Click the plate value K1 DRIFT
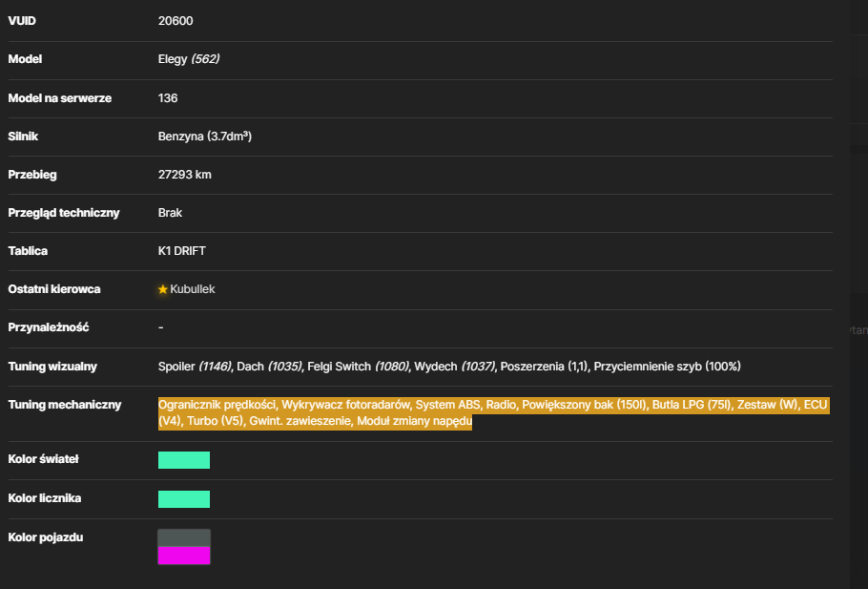868x589 pixels. tap(181, 251)
